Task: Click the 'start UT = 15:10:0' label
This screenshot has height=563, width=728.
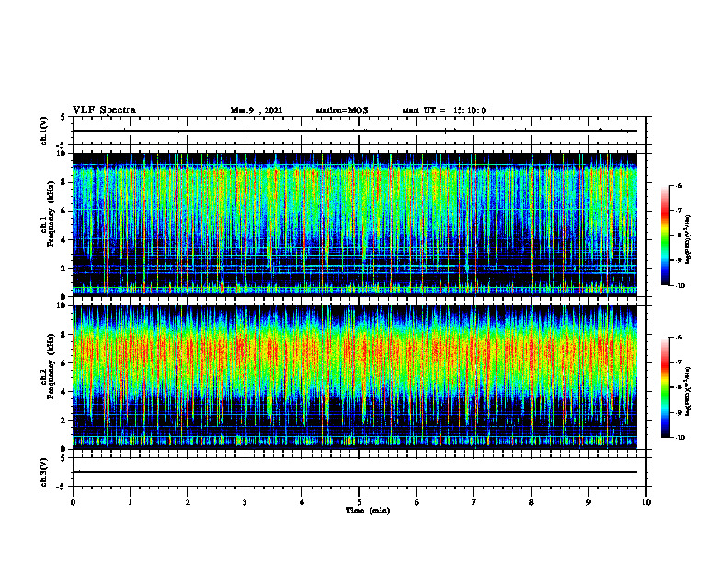Action: pyautogui.click(x=444, y=110)
